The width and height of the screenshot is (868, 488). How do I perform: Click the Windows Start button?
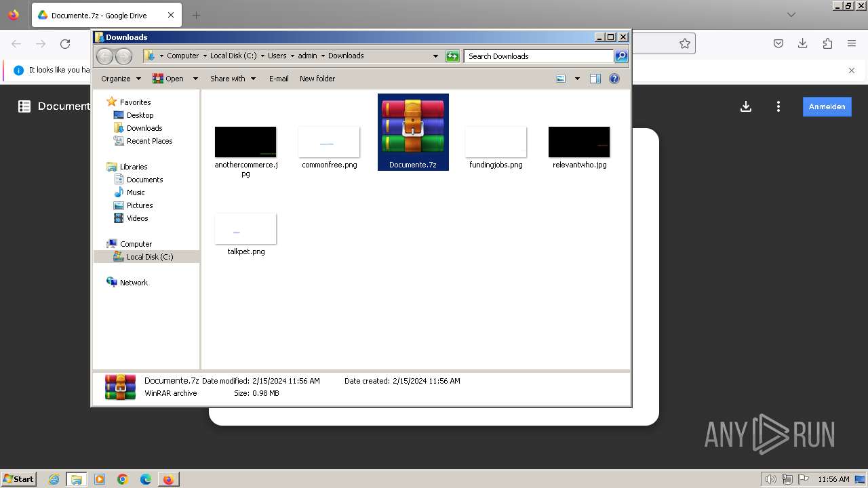tap(18, 479)
